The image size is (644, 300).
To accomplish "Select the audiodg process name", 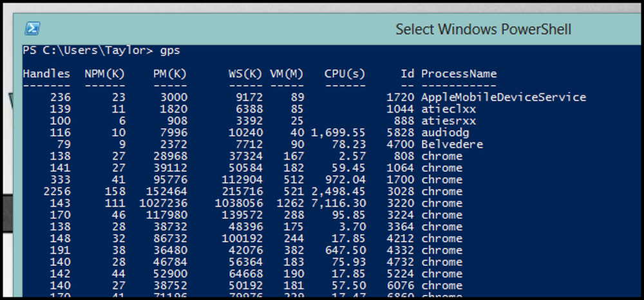I will [445, 133].
